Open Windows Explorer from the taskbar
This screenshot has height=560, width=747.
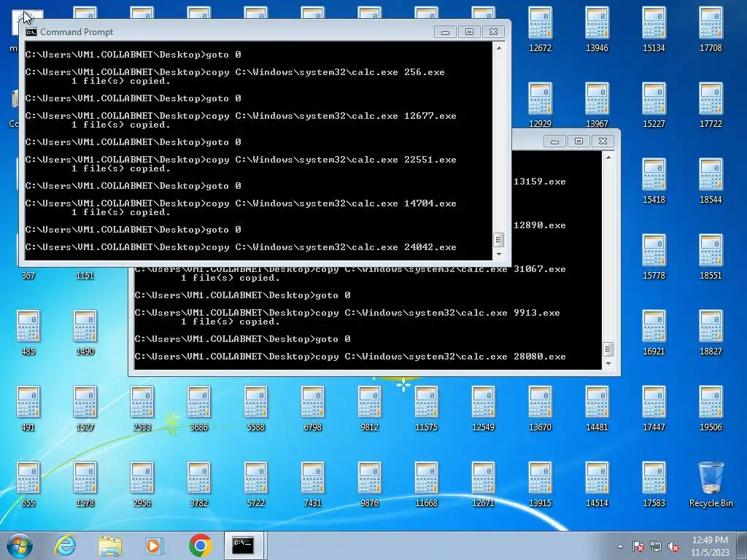[110, 545]
